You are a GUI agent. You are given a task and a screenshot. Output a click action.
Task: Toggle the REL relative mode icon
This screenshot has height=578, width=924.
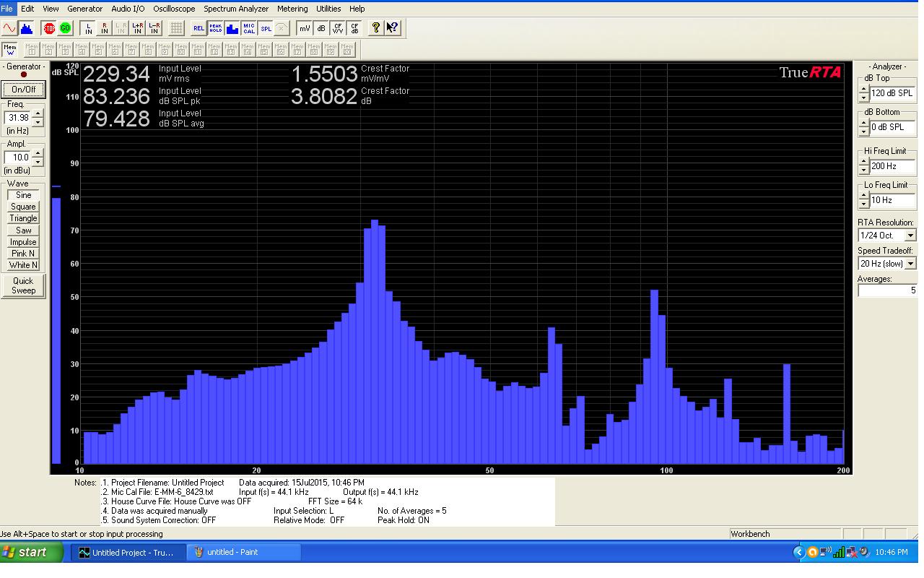(x=199, y=28)
